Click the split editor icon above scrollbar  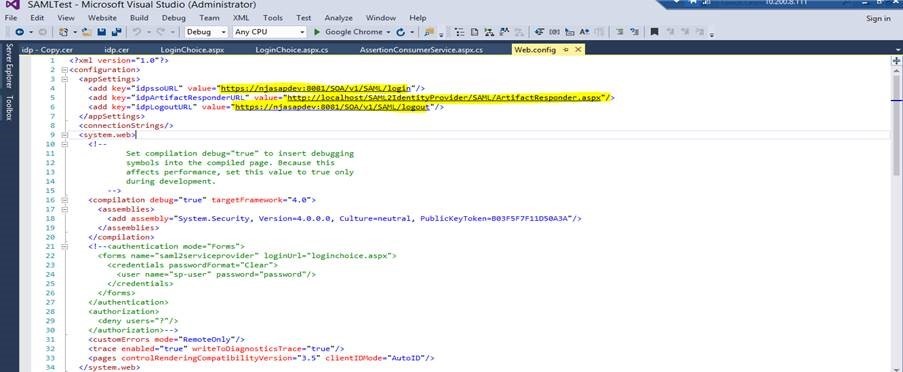pyautogui.click(x=896, y=60)
